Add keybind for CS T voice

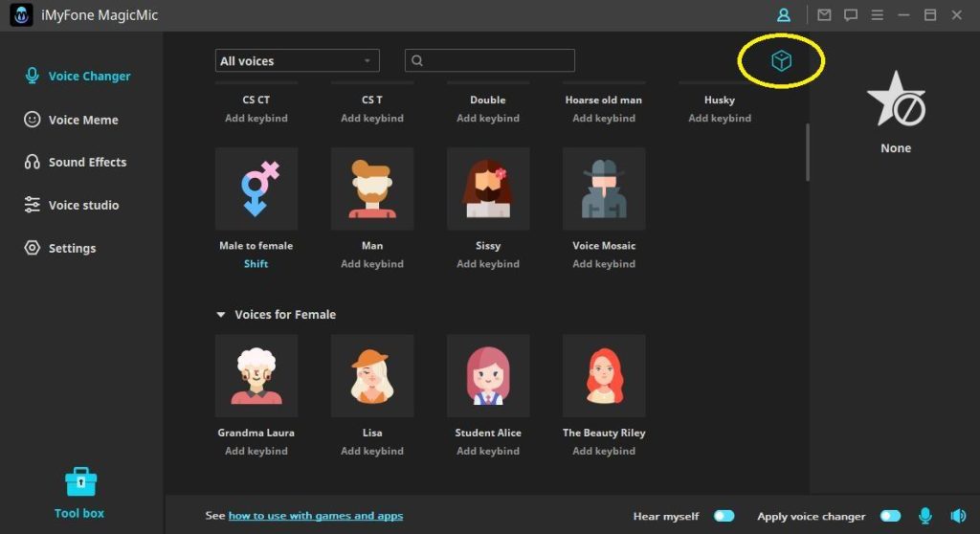tap(372, 118)
